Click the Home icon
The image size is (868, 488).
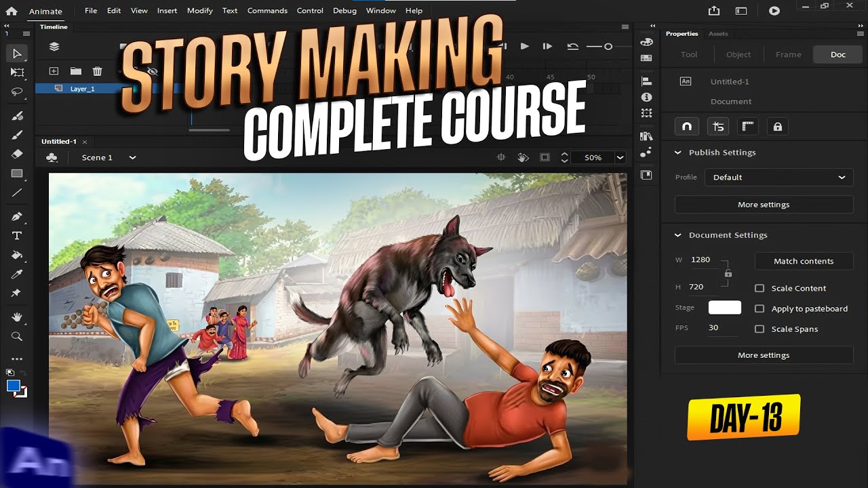12,11
